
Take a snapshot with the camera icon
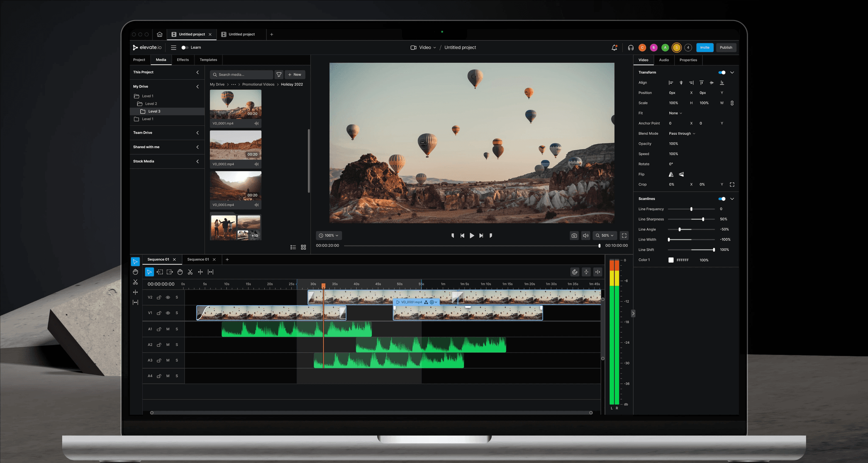point(574,235)
